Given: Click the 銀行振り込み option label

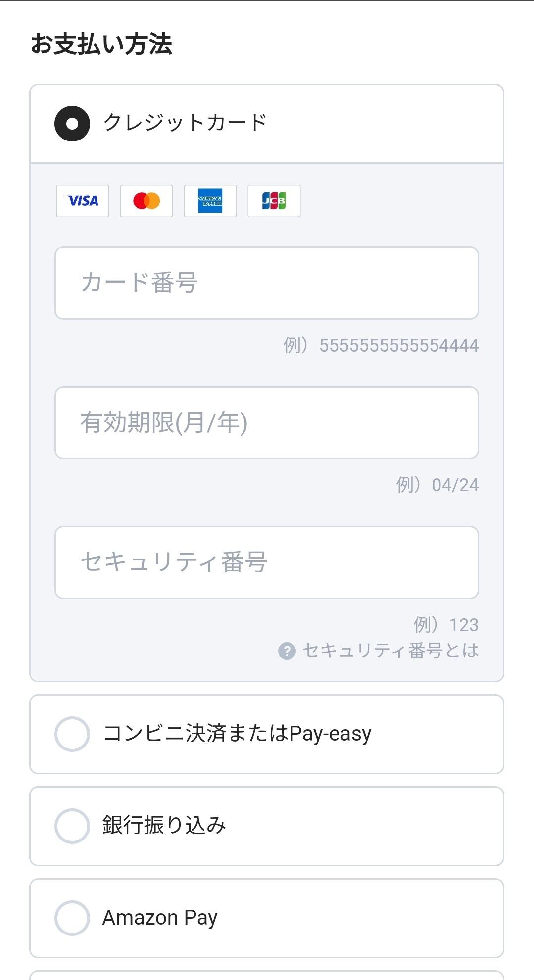Looking at the screenshot, I should (164, 825).
